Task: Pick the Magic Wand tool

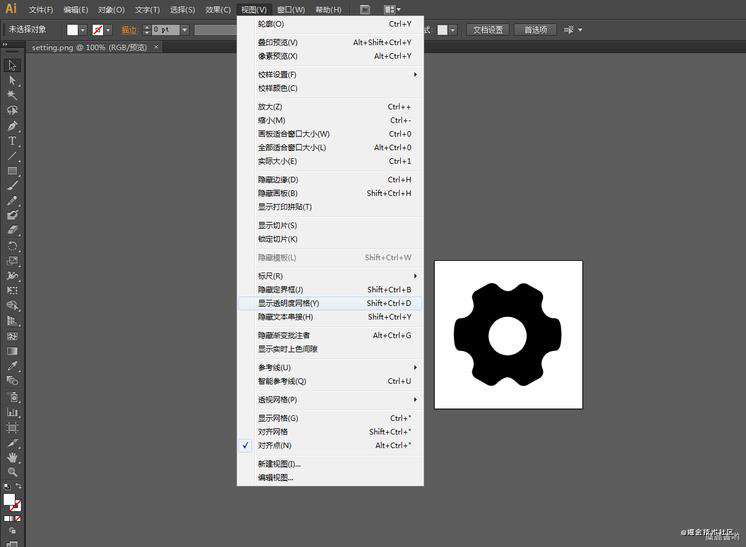Action: point(12,95)
